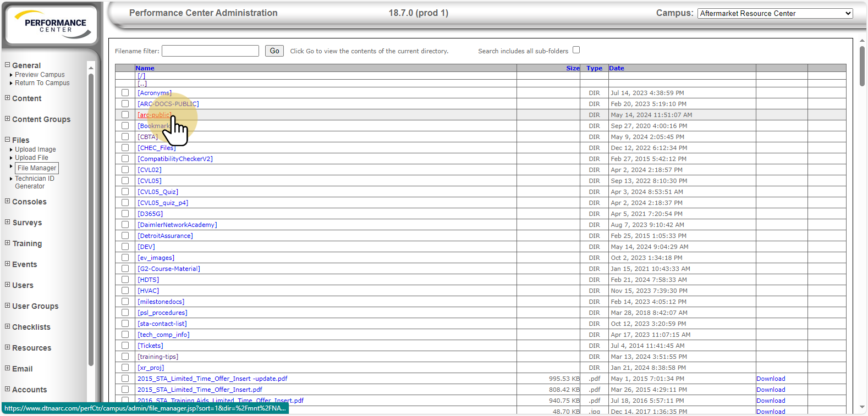Viewport: 868px width, 416px height.
Task: Collapse the Files section
Action: [x=8, y=140]
